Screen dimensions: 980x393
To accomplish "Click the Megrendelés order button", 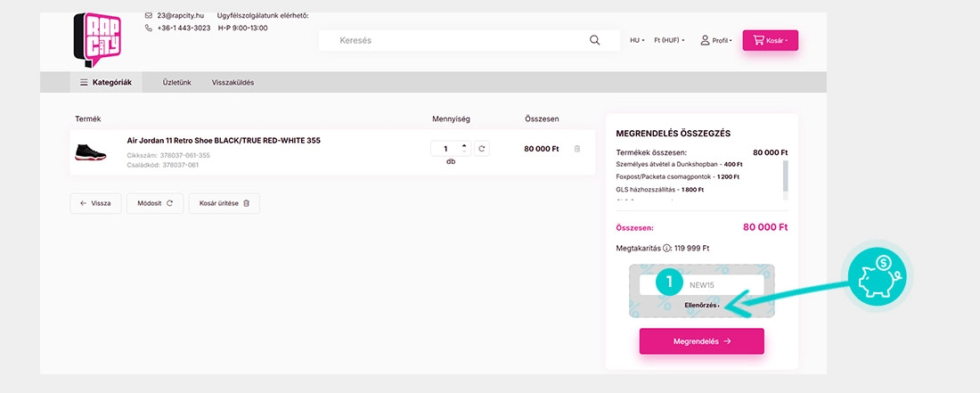I will [x=701, y=341].
